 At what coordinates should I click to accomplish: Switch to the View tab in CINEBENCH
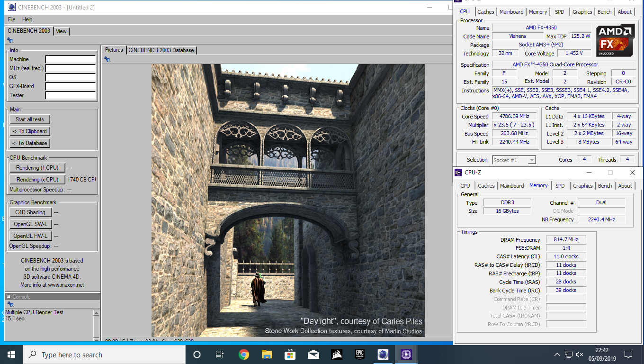pos(62,31)
